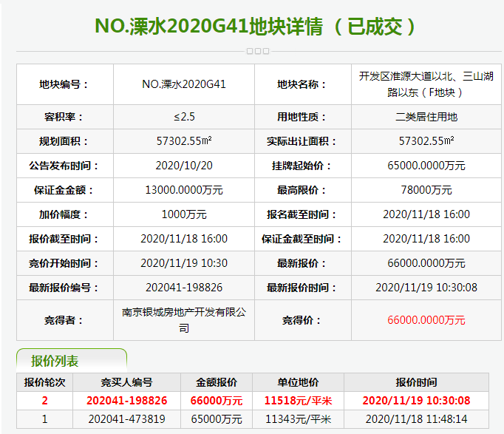
Task: Click the 竞得者： label
Action: coord(64,320)
